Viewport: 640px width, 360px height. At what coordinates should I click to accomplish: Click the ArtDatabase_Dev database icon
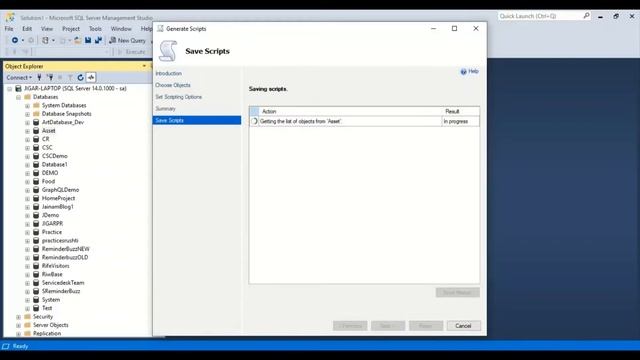[x=36, y=122]
